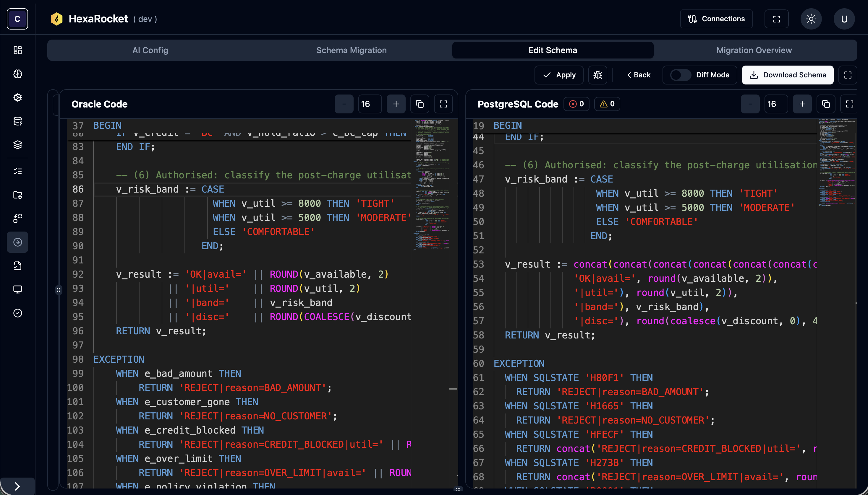The image size is (868, 495).
Task: Open the checklist icon in sidebar
Action: click(17, 171)
